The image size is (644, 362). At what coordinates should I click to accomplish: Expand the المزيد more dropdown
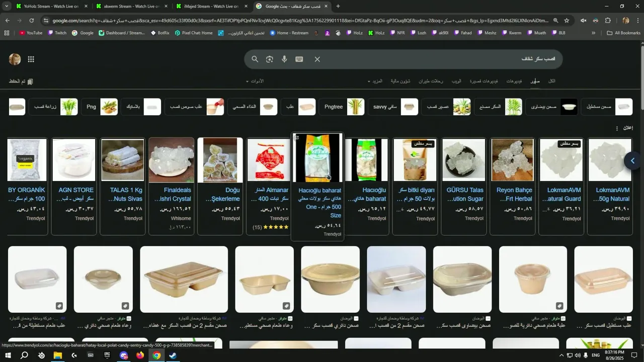375,81
